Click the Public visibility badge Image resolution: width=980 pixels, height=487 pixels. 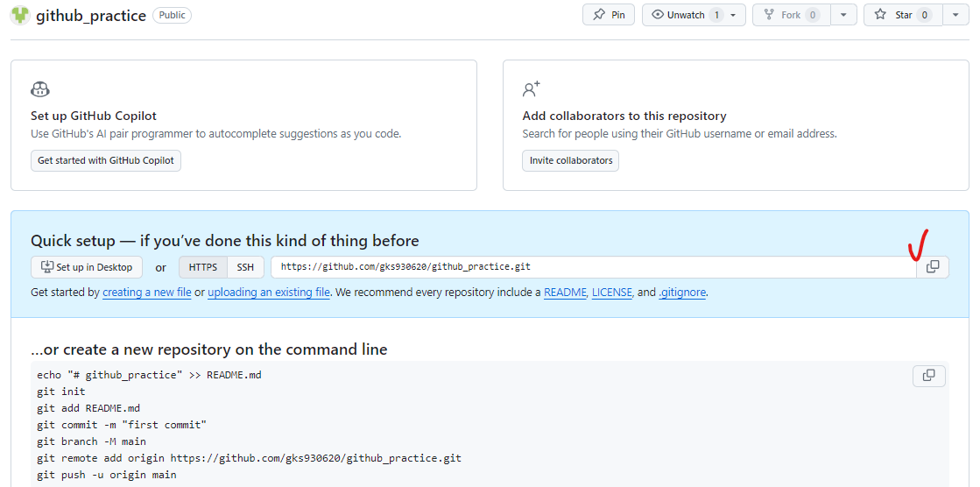click(x=172, y=15)
